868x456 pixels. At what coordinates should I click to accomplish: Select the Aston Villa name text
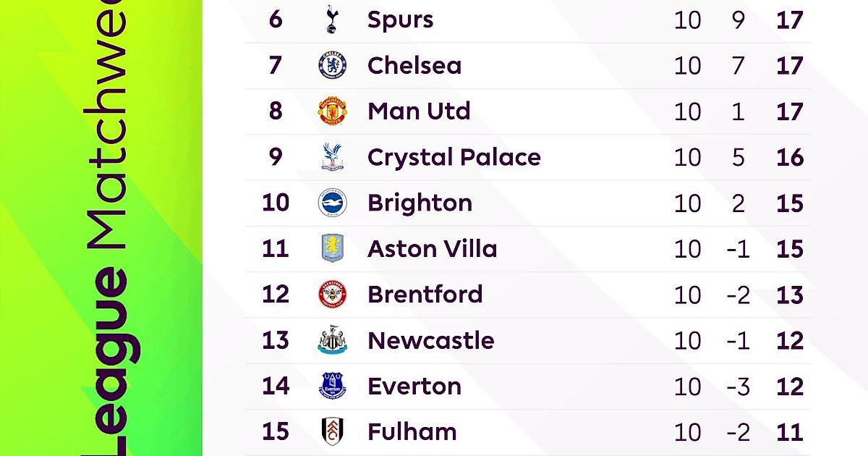[x=432, y=249]
